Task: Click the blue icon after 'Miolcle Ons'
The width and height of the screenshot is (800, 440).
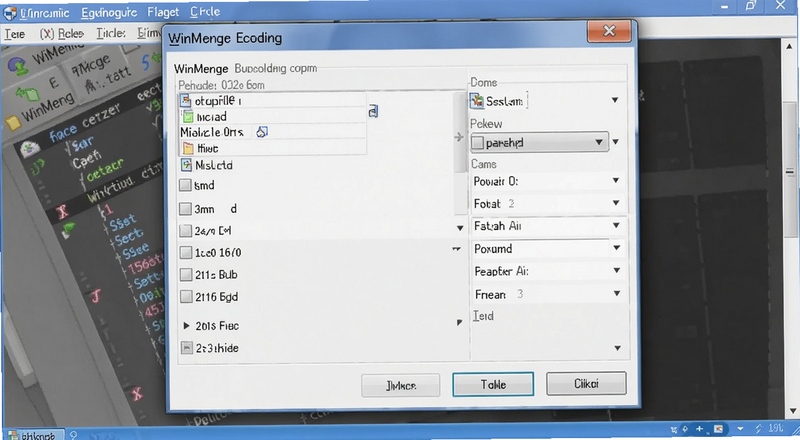Action: [262, 132]
